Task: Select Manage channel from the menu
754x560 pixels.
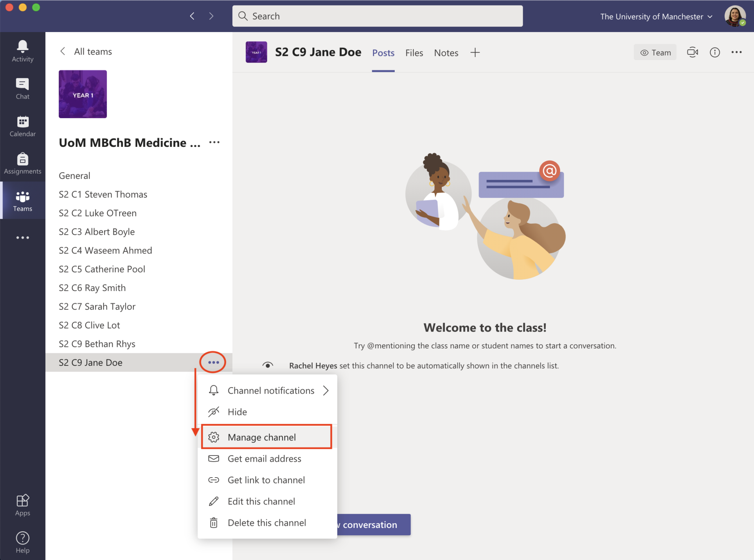Action: point(262,437)
